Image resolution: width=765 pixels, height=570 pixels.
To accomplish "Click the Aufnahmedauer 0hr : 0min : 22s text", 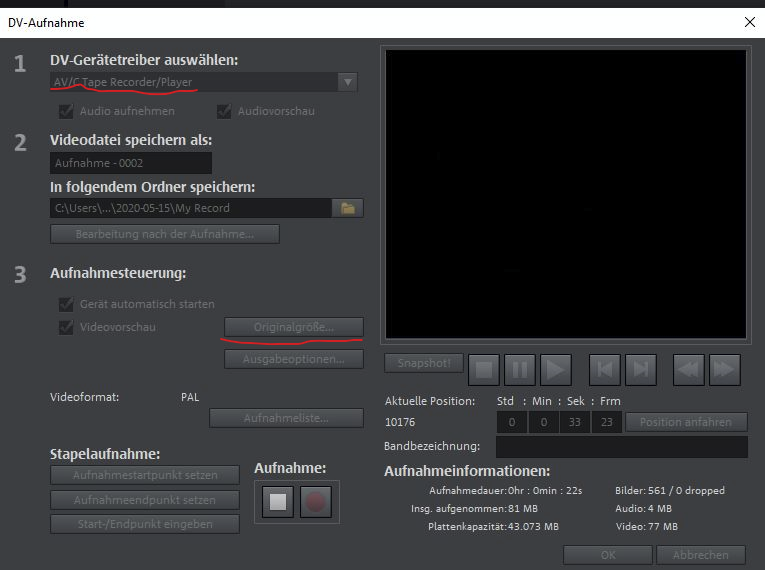I will click(506, 490).
